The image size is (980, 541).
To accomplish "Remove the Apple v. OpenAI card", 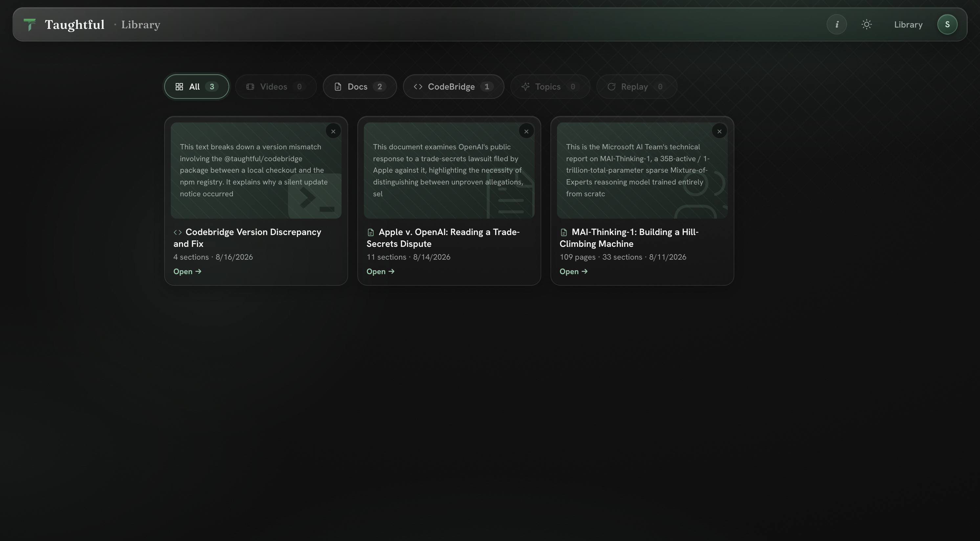I will pos(526,132).
